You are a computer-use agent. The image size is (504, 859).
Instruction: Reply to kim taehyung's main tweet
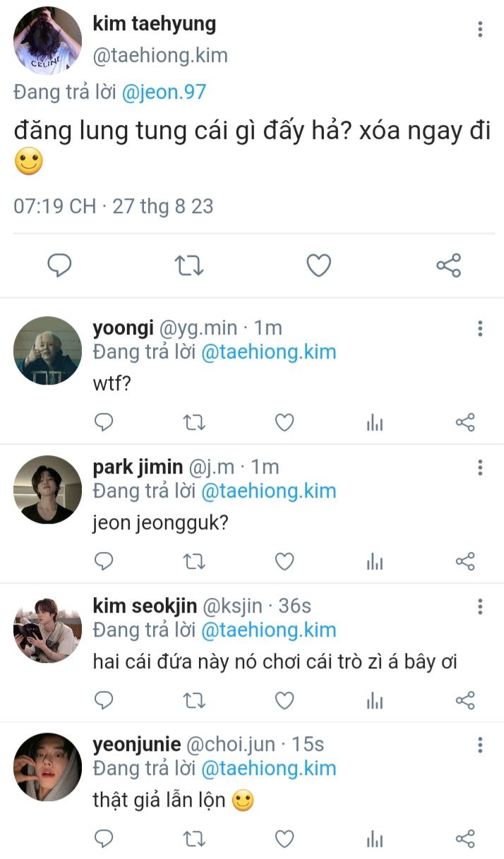(59, 265)
